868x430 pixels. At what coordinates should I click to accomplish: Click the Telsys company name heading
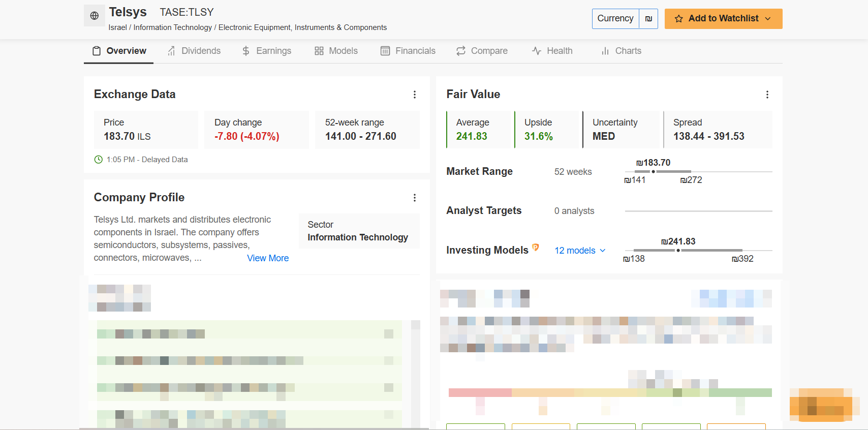point(128,12)
